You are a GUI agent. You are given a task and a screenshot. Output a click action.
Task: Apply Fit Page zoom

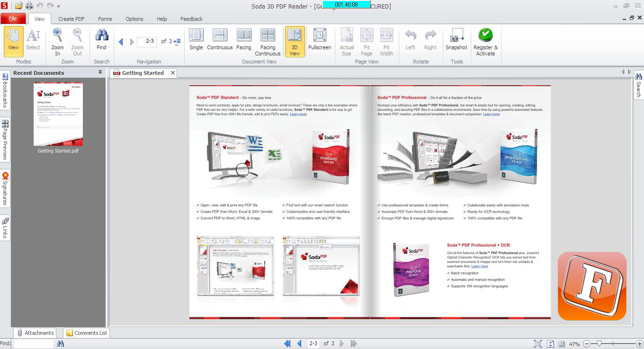[367, 41]
